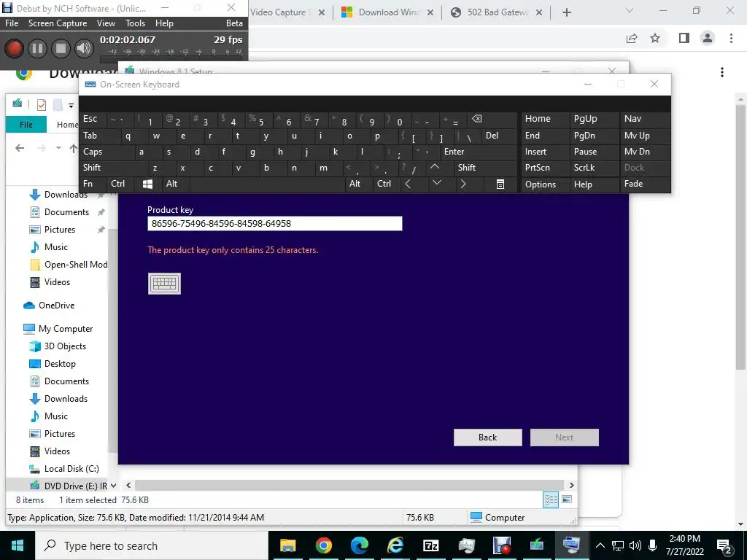Screen dimensions: 747x560
Task: Click the grayed Next button in Setup
Action: coord(564,437)
